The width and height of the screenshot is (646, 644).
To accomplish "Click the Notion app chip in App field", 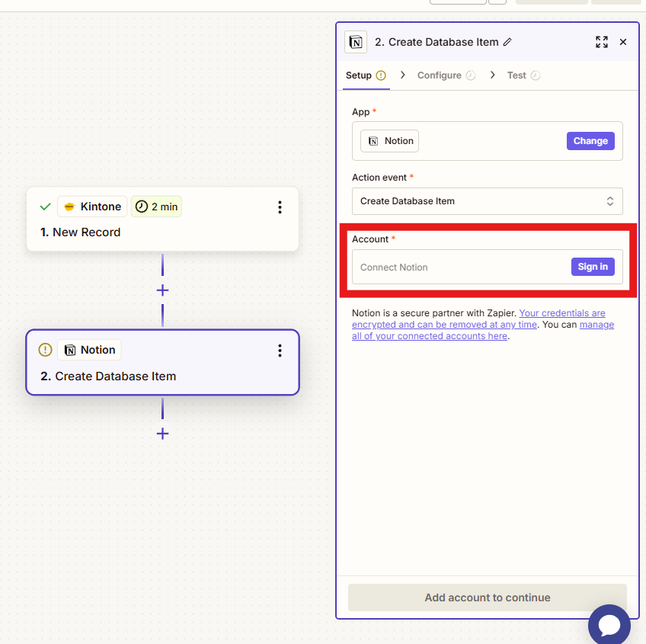I will [x=390, y=141].
